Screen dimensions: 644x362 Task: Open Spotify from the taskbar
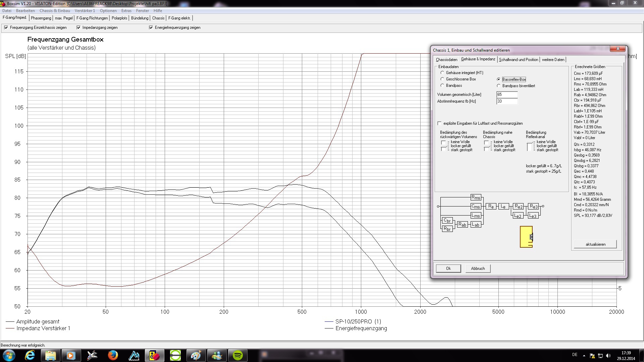coord(238,355)
